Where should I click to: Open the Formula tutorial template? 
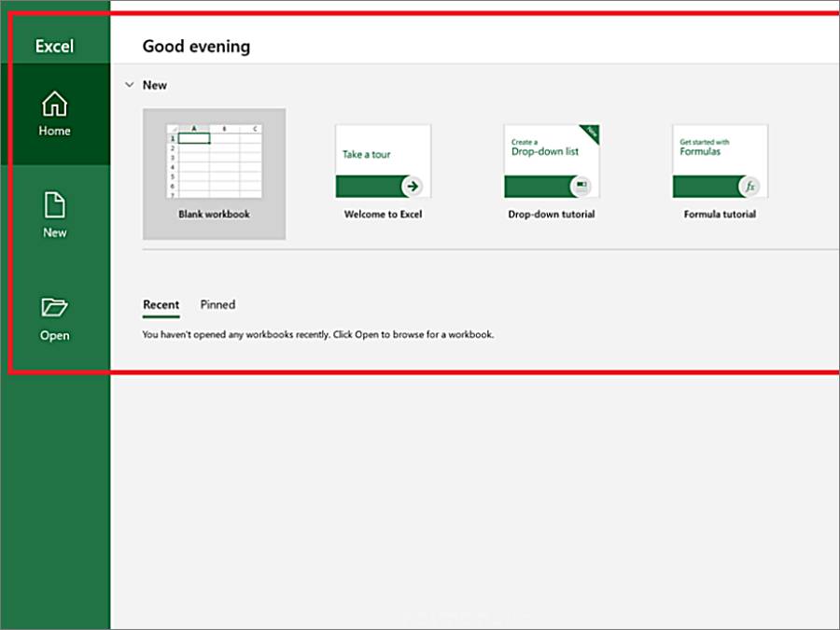click(x=720, y=173)
